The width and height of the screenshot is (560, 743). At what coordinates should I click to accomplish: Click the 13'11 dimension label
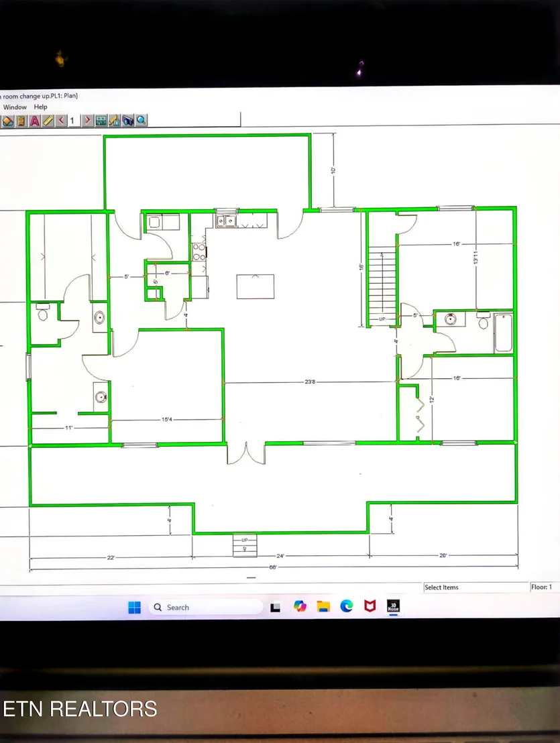coord(475,258)
